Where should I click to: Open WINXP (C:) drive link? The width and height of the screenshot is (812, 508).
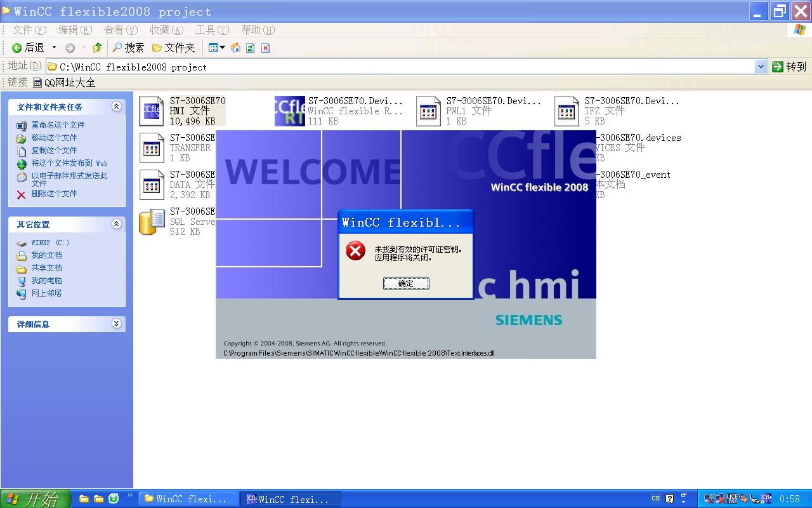point(50,243)
